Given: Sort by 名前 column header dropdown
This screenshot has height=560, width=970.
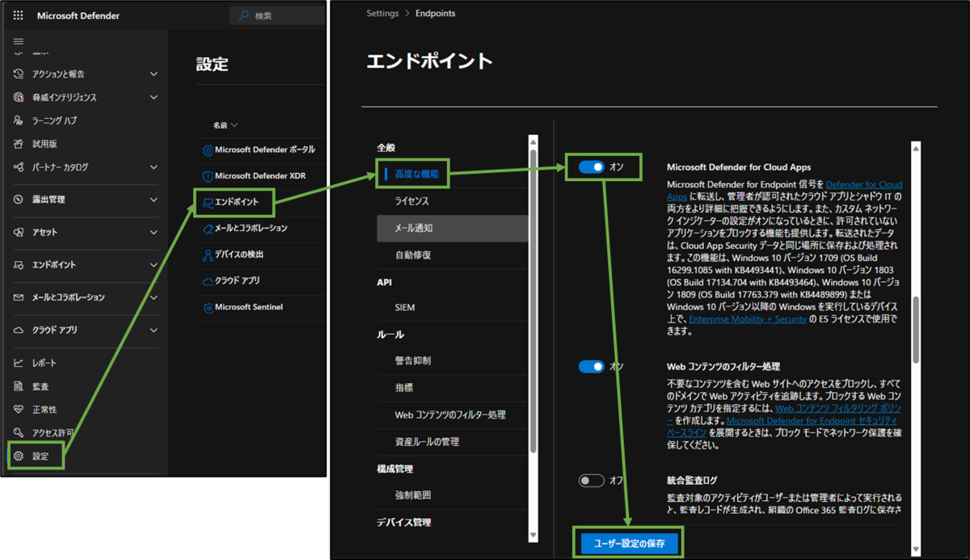Looking at the screenshot, I should [226, 125].
